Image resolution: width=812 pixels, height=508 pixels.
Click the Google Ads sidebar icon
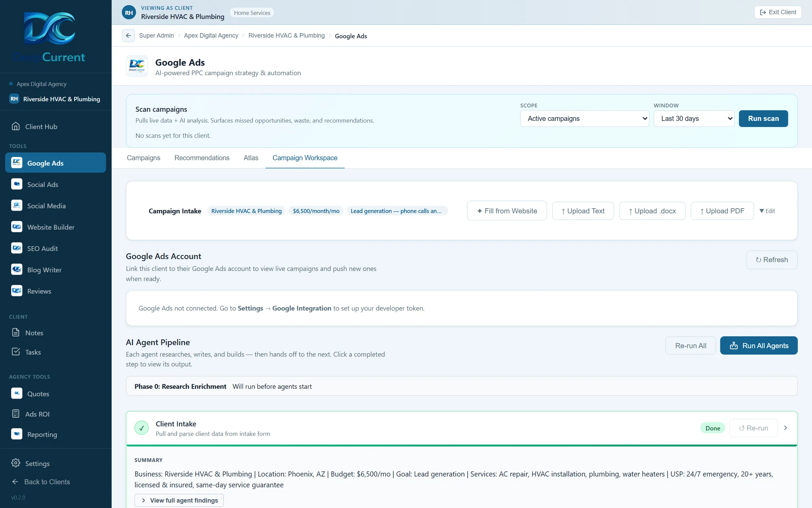(17, 163)
